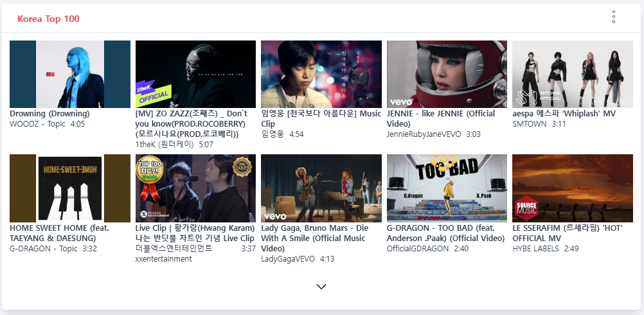Image resolution: width=644 pixels, height=315 pixels.
Task: Click the 4:05 duration of Drowning
Action: [x=78, y=124]
